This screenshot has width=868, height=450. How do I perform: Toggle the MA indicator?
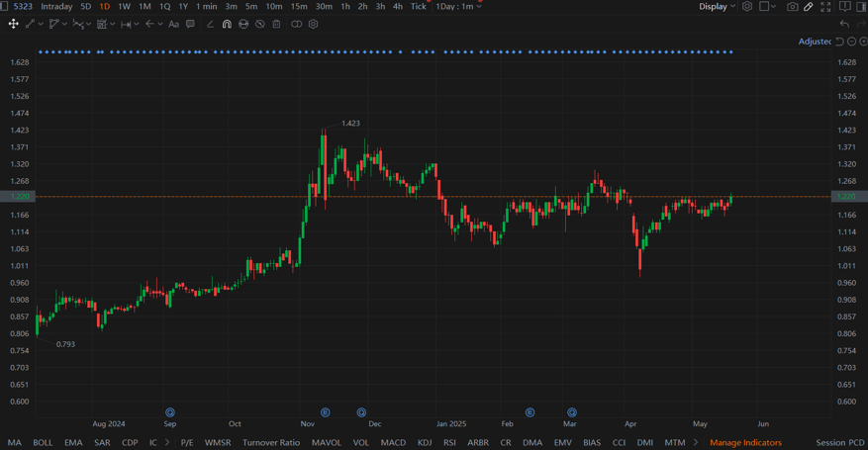(15, 442)
